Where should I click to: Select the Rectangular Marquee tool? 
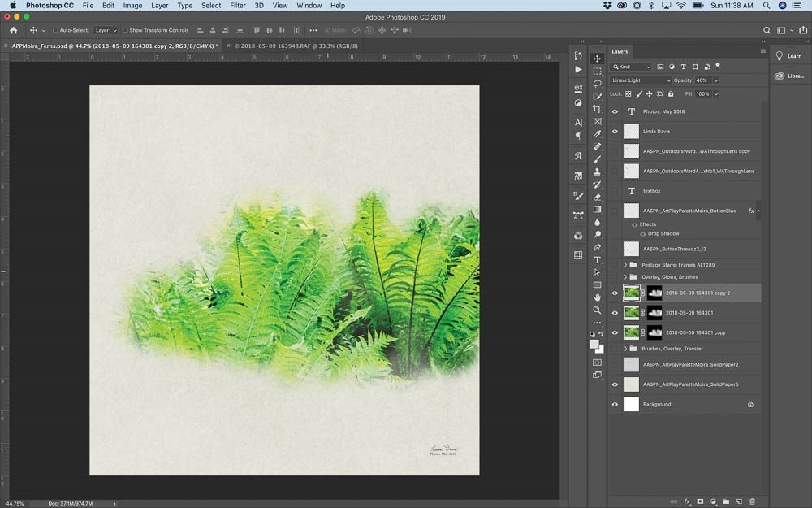[597, 71]
